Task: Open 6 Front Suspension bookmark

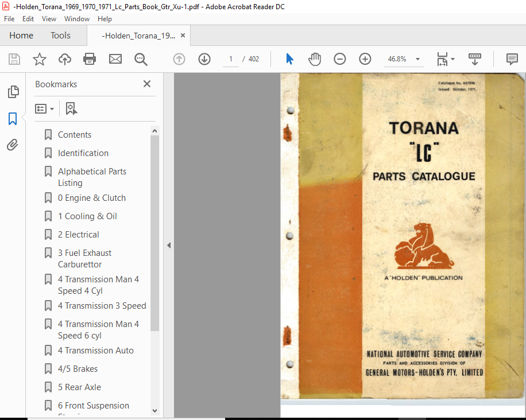Action: click(94, 406)
